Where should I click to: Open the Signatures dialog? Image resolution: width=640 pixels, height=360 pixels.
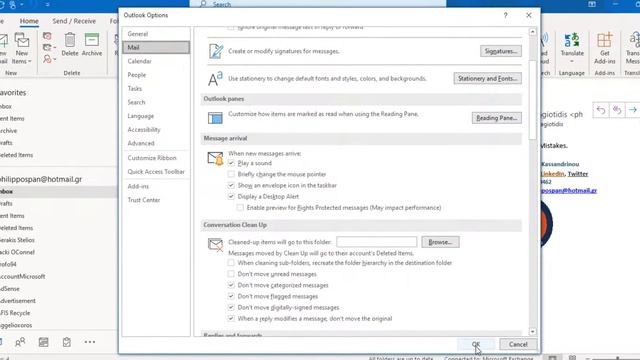click(x=500, y=51)
